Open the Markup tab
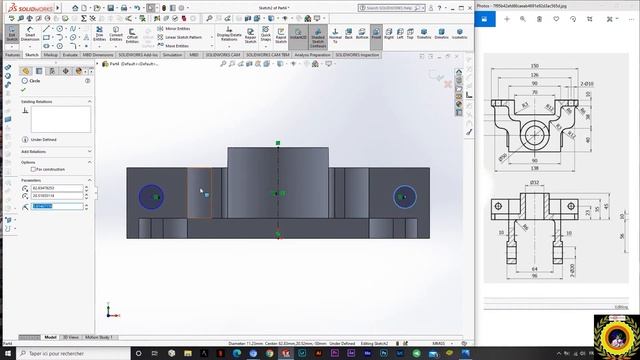 point(51,55)
